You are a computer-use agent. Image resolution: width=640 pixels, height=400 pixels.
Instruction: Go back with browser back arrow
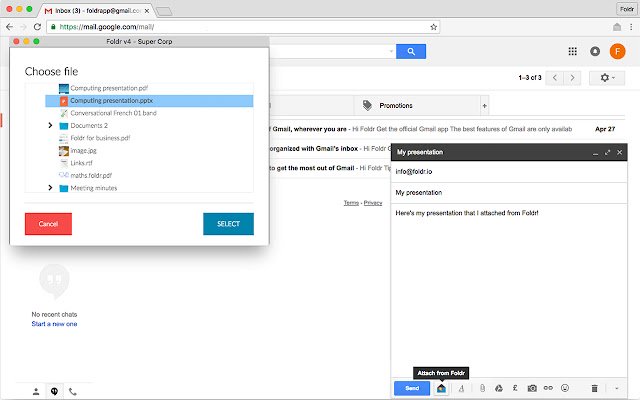(9, 27)
